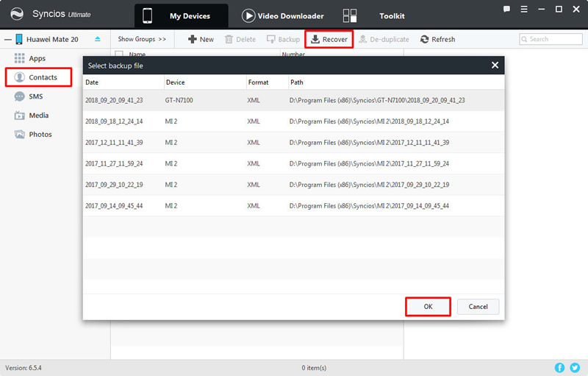Click the Media icon
Screen dimensions: 588x376
click(20, 116)
